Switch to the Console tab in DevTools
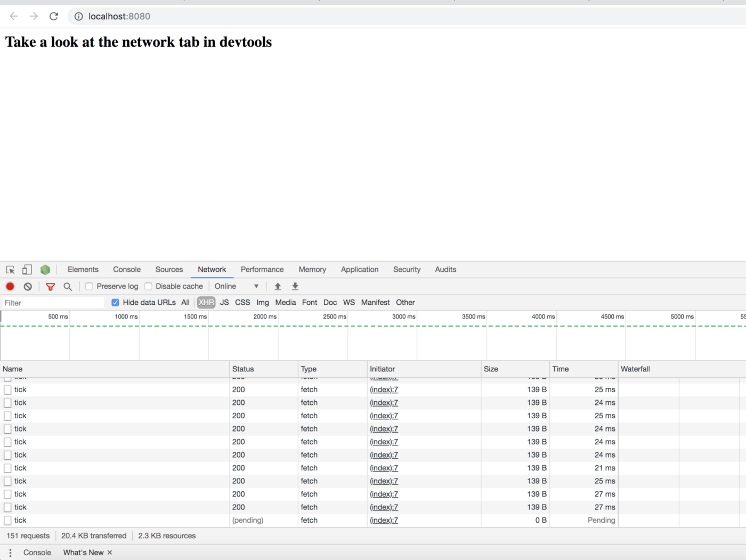The width and height of the screenshot is (746, 560). (x=127, y=270)
